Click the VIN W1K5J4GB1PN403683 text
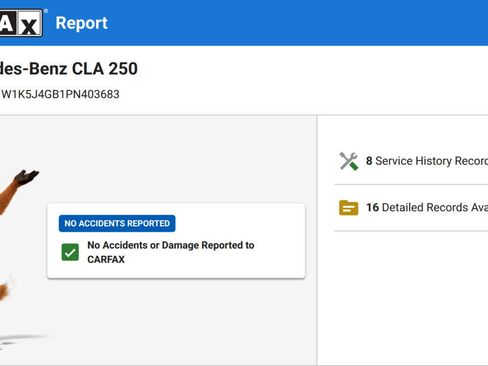The image size is (488, 366). pos(60,94)
